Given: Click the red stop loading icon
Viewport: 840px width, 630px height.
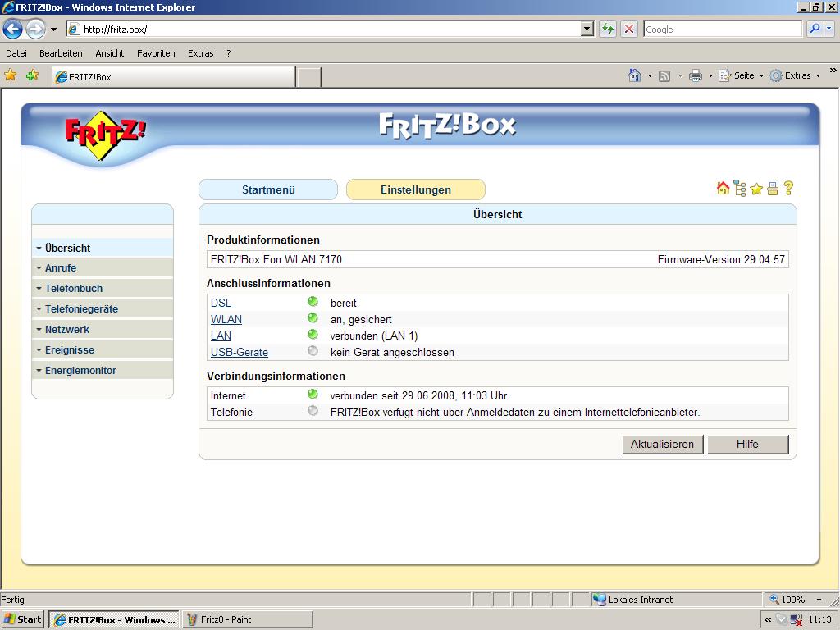Looking at the screenshot, I should coord(629,29).
